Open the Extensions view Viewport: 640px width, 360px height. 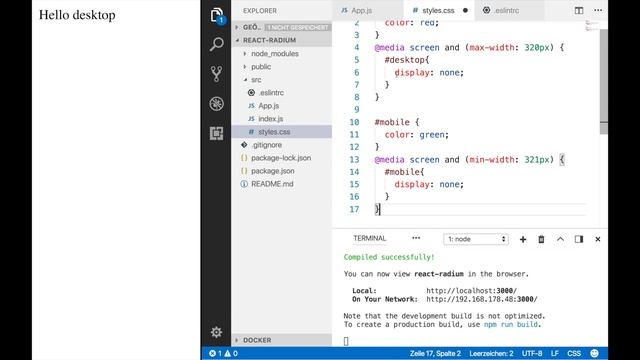(217, 133)
